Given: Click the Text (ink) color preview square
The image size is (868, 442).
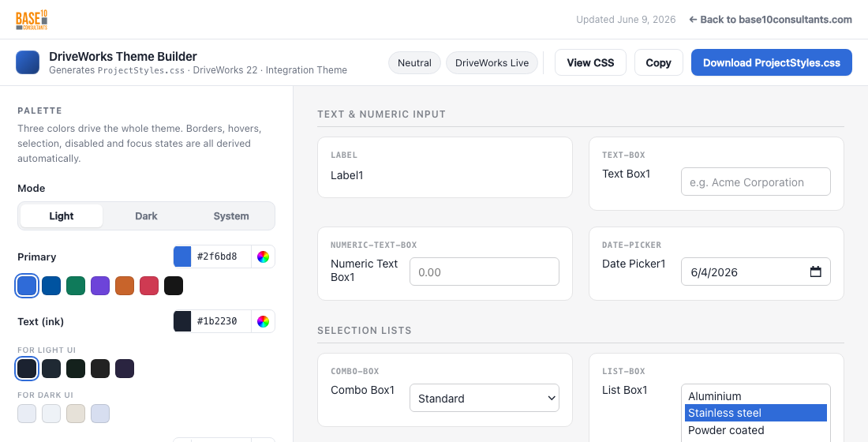Looking at the screenshot, I should click(183, 322).
